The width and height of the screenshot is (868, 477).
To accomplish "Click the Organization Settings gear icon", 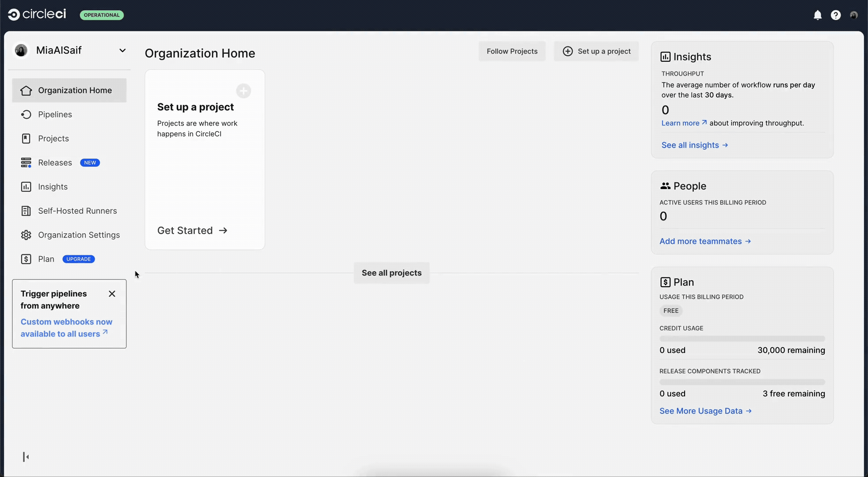I will click(x=26, y=235).
